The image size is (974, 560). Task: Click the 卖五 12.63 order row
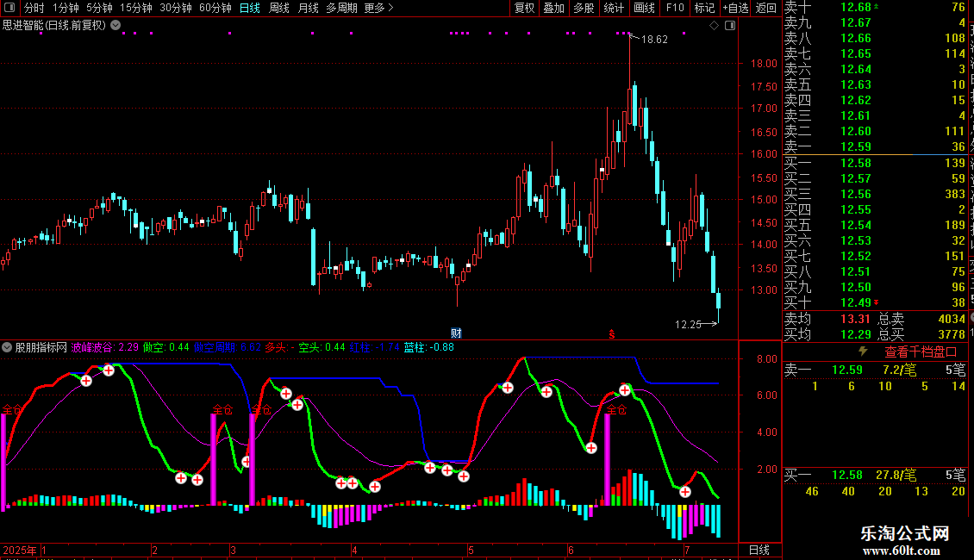875,84
